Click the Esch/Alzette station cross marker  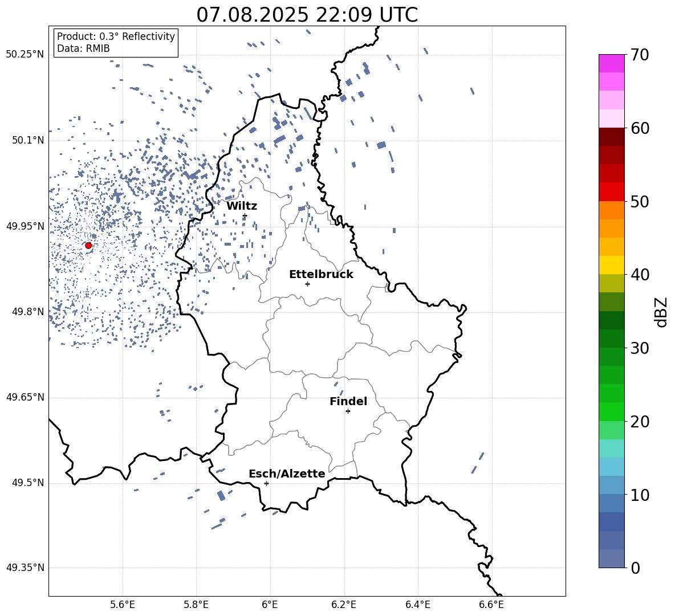[266, 483]
